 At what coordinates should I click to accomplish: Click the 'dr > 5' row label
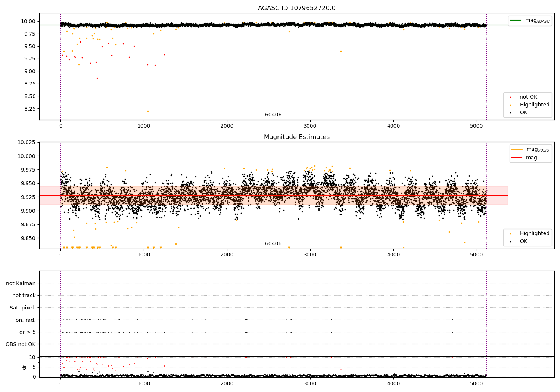point(28,332)
